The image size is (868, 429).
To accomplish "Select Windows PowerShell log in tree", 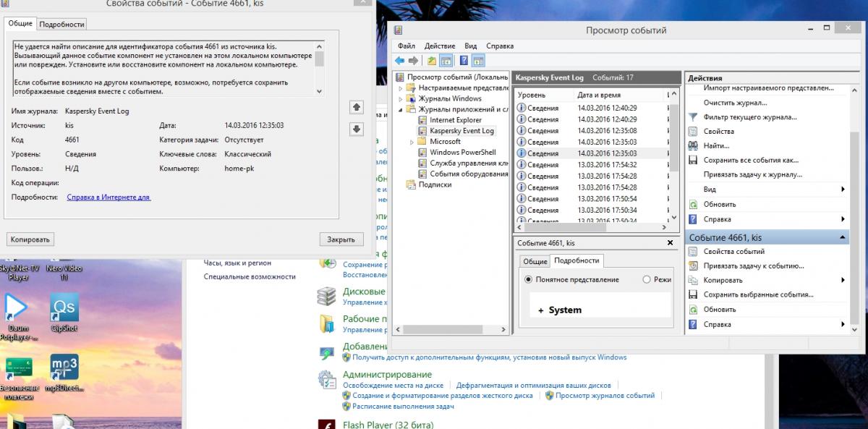I will pyautogui.click(x=462, y=153).
